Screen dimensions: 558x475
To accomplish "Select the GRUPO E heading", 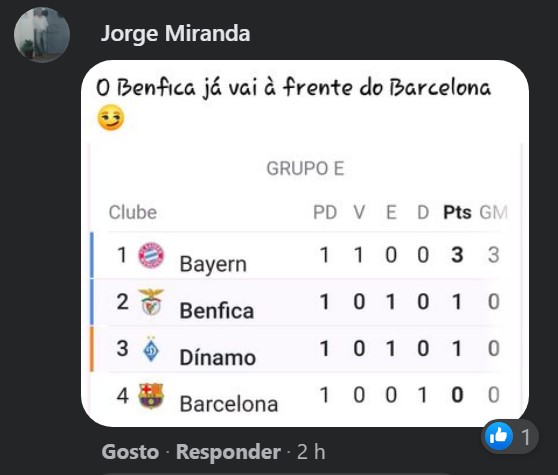I will point(305,168).
